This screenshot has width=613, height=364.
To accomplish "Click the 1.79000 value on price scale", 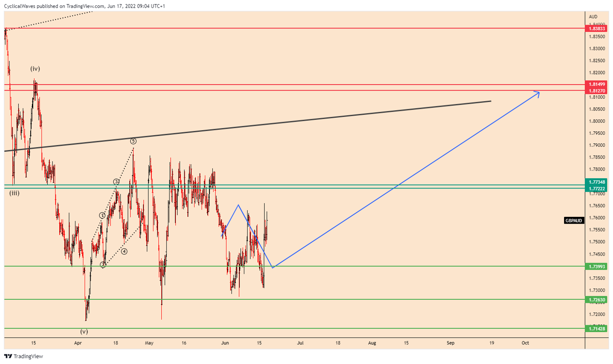I will (597, 145).
